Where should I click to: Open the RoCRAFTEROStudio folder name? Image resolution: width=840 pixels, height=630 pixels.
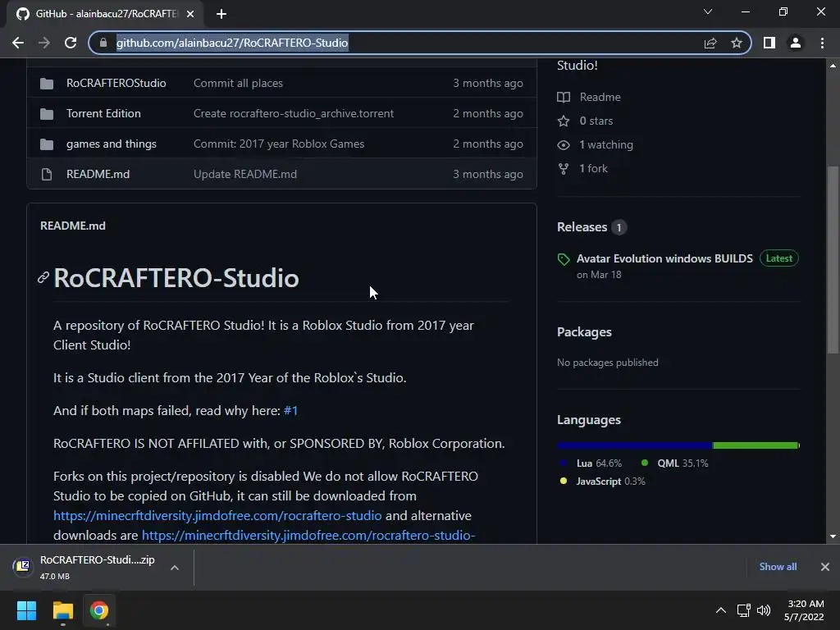pos(116,83)
